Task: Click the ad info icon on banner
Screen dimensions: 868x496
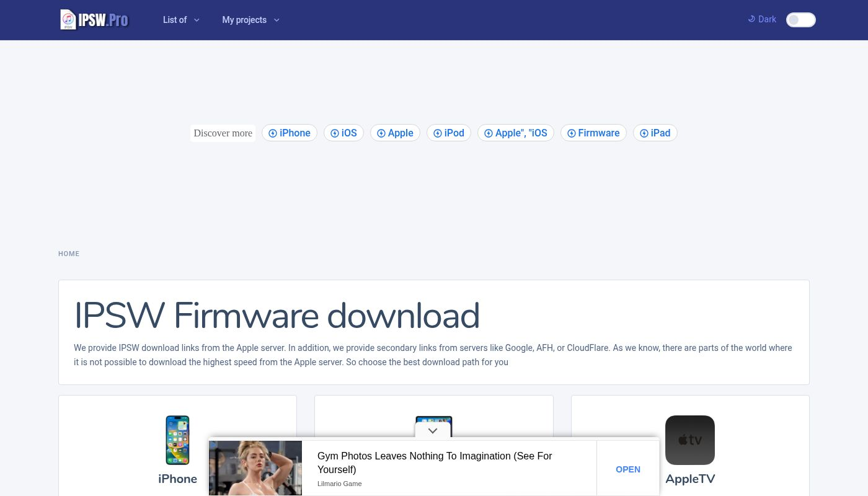Action: pyautogui.click(x=213, y=445)
